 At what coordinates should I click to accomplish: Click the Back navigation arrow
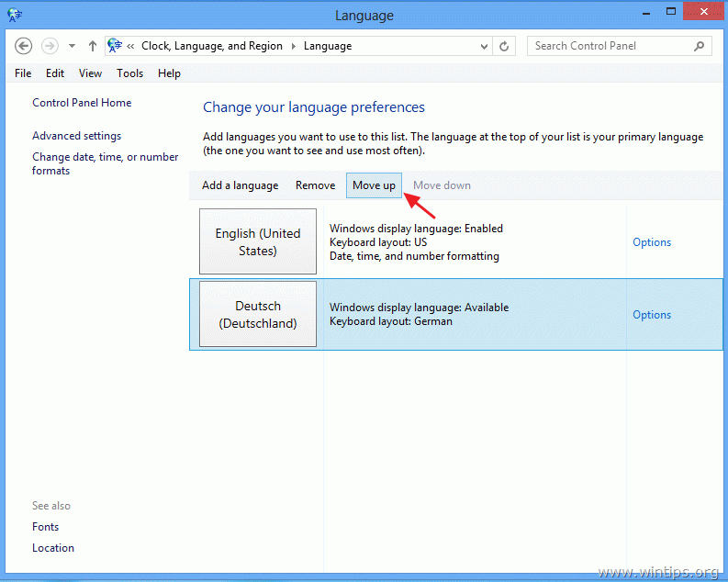[x=23, y=46]
